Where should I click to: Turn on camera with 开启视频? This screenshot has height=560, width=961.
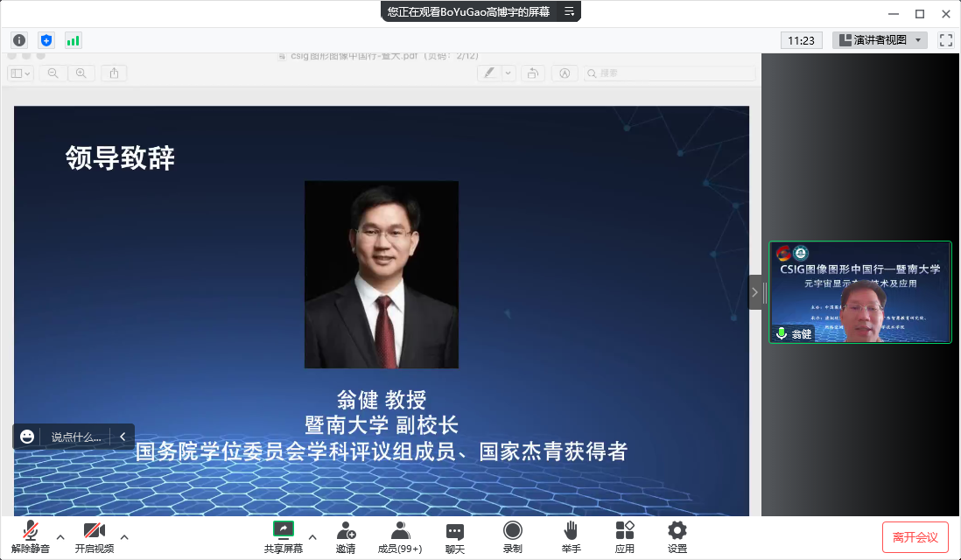click(x=95, y=537)
